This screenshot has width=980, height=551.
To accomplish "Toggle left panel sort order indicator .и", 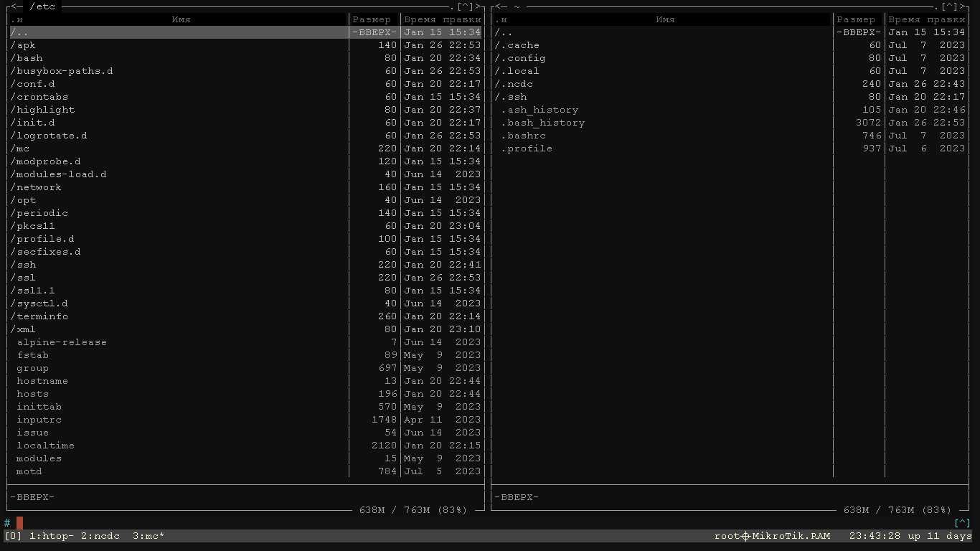I will 17,19.
